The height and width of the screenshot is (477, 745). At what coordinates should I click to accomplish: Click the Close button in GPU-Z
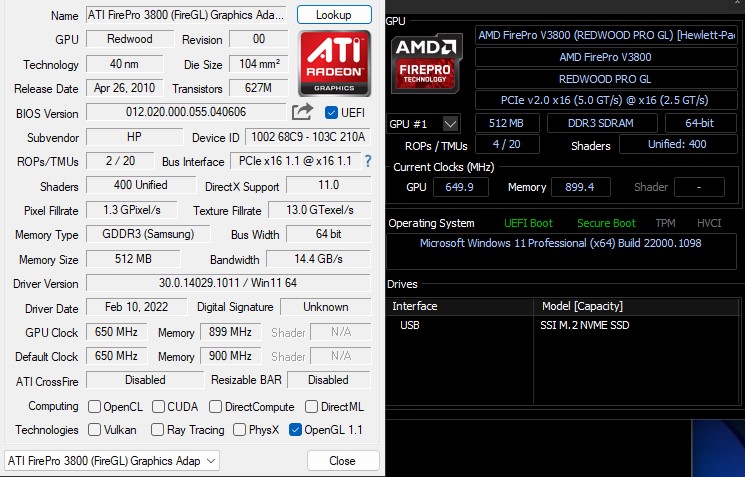click(343, 461)
